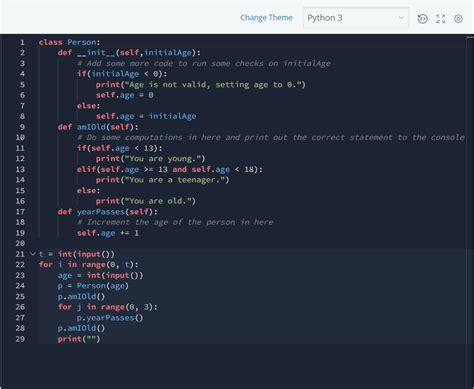
Task: Click the editor vertical scrollbar
Action: pyautogui.click(x=470, y=211)
